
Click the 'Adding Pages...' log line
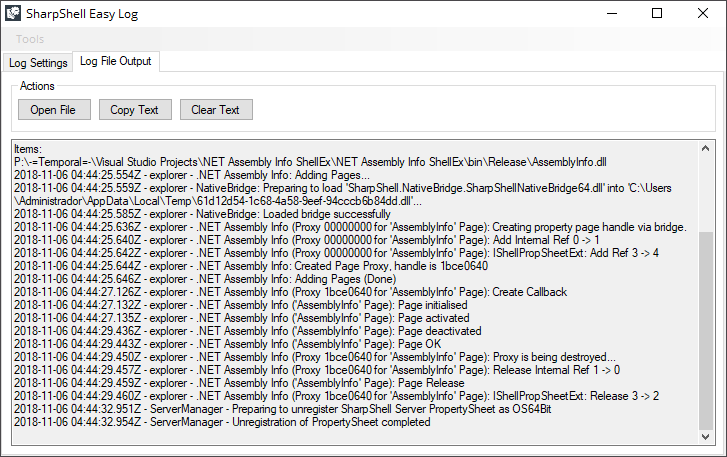[191, 175]
